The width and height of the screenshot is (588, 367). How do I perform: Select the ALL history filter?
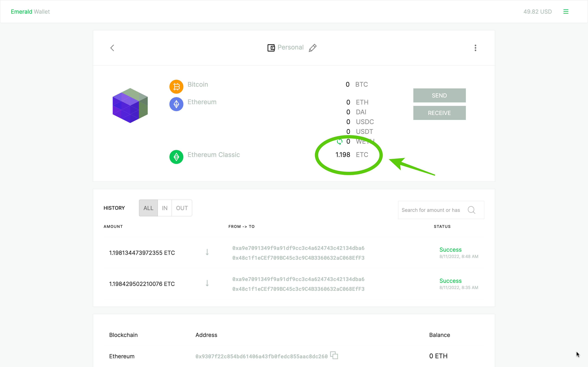148,208
